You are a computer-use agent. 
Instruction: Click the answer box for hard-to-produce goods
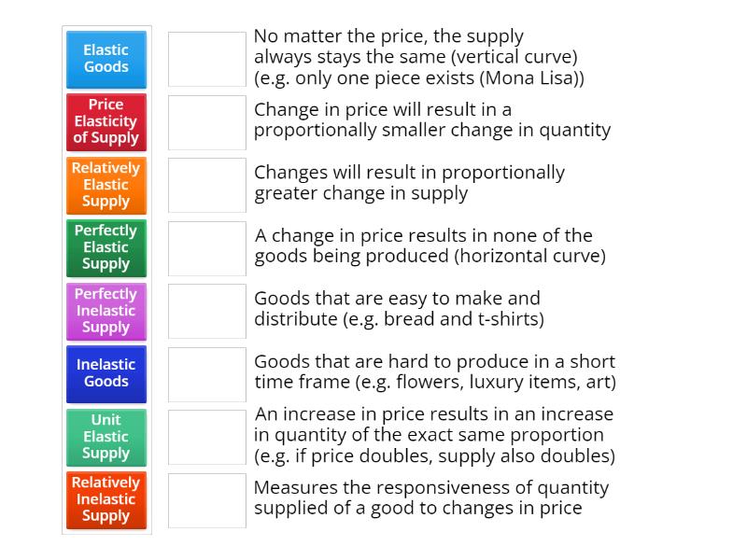pos(205,373)
